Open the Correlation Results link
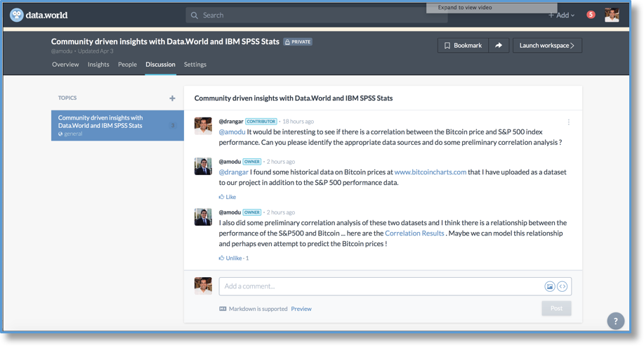Screen dimensions: 644x346 (414, 233)
